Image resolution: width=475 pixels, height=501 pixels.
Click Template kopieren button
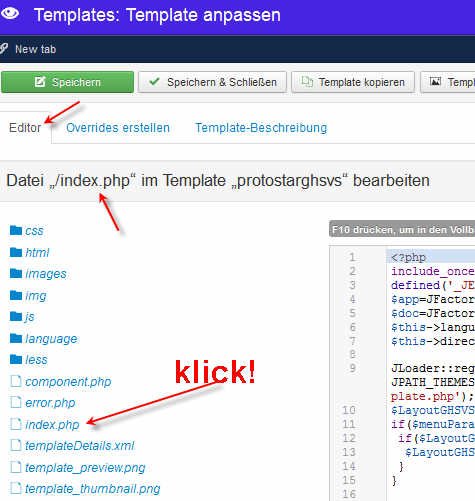click(353, 82)
